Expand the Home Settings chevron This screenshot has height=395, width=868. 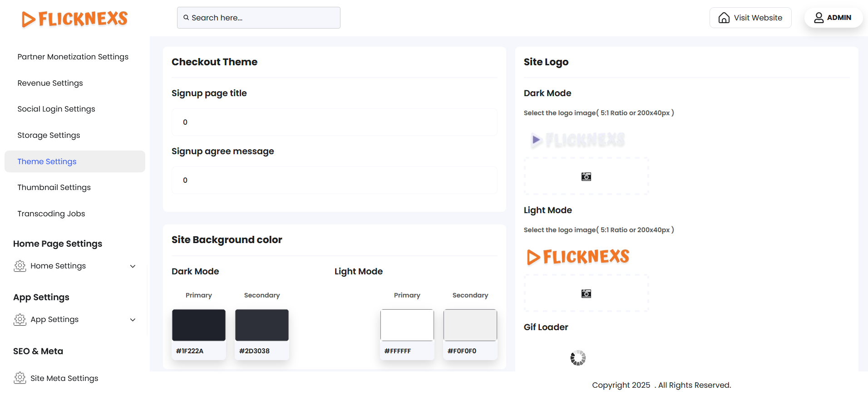click(133, 266)
